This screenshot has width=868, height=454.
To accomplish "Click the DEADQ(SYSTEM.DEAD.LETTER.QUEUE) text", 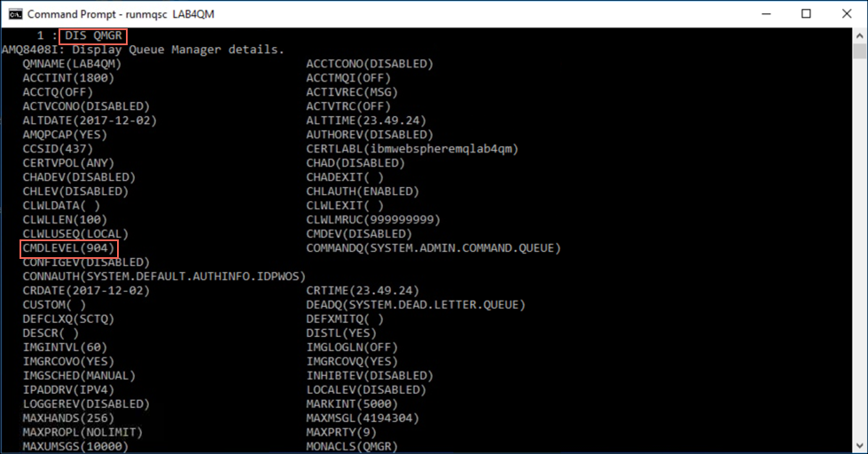I will click(x=416, y=305).
